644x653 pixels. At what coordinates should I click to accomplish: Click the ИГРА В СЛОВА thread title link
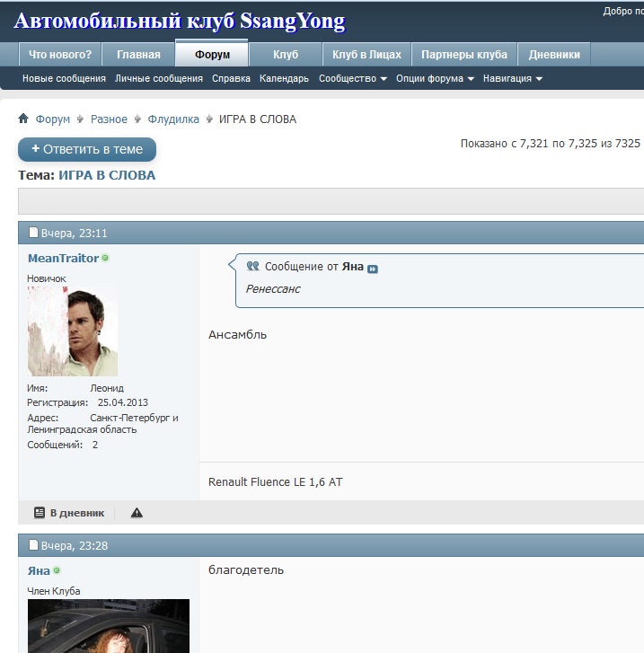pyautogui.click(x=107, y=175)
